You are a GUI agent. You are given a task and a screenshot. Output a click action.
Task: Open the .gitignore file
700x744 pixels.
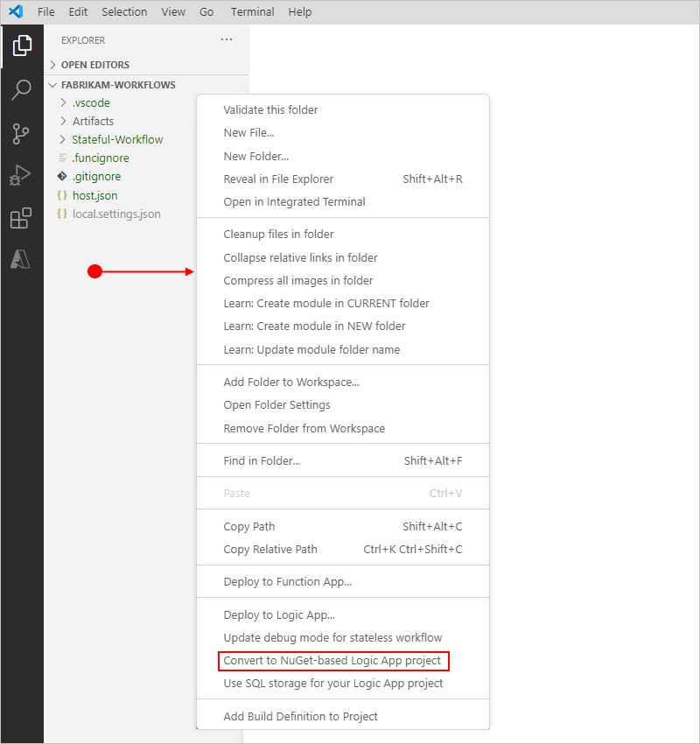pos(97,177)
